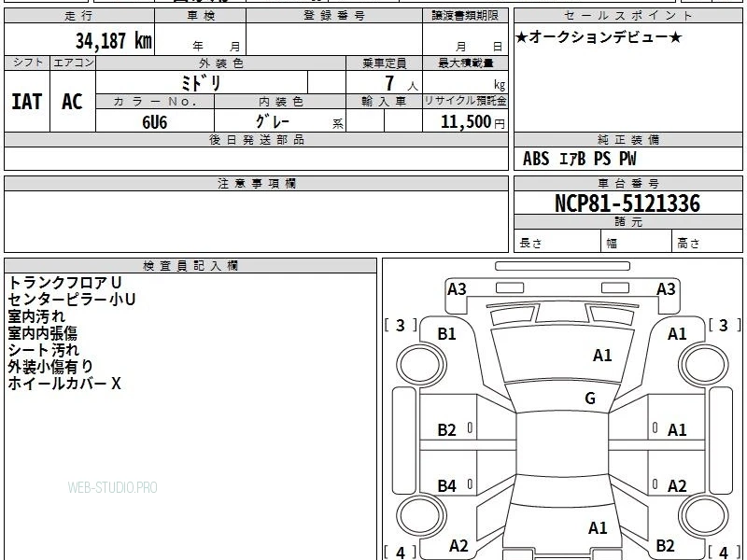Click the 内装色 header
Viewport: 747px width, 560px height.
(x=280, y=102)
